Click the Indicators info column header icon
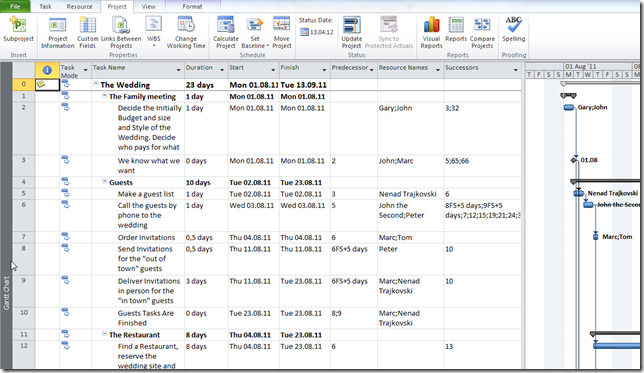The height and width of the screenshot is (373, 644). (x=47, y=70)
